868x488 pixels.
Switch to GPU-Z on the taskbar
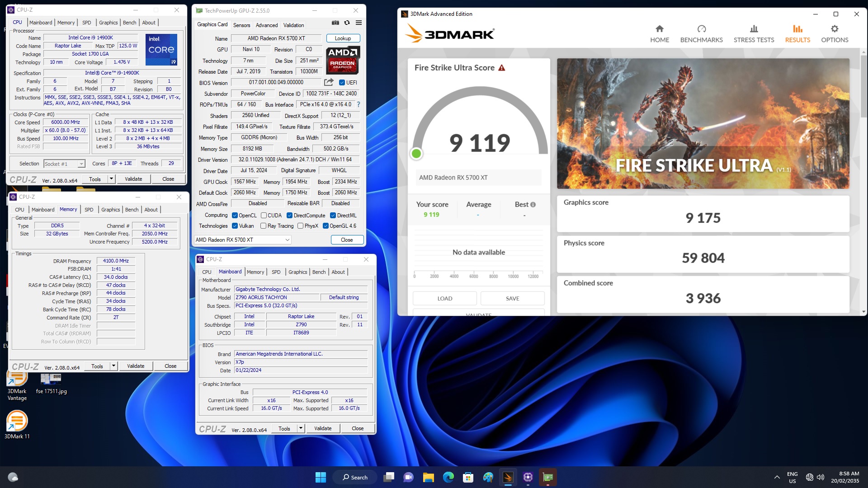click(547, 477)
